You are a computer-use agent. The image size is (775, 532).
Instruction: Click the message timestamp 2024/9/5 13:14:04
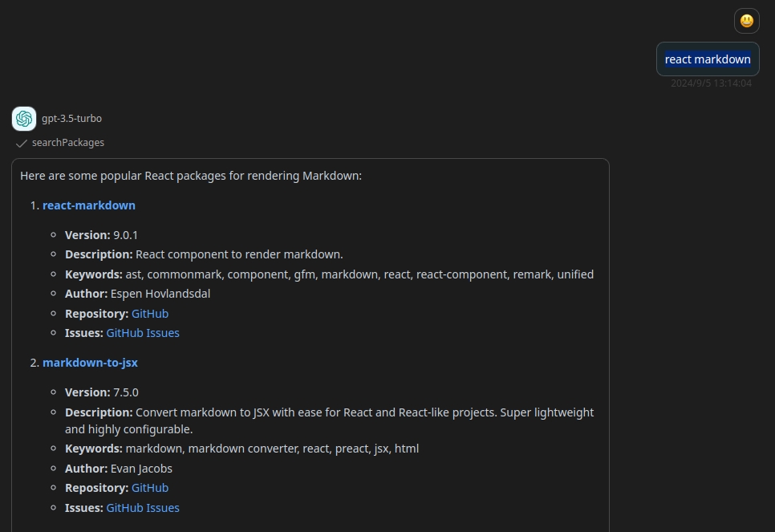coord(711,83)
